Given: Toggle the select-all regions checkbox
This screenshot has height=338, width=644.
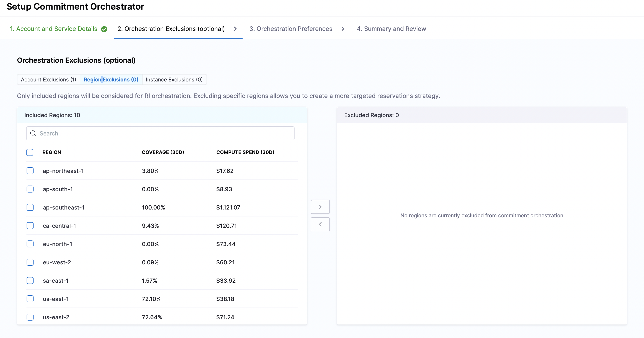Looking at the screenshot, I should point(30,152).
